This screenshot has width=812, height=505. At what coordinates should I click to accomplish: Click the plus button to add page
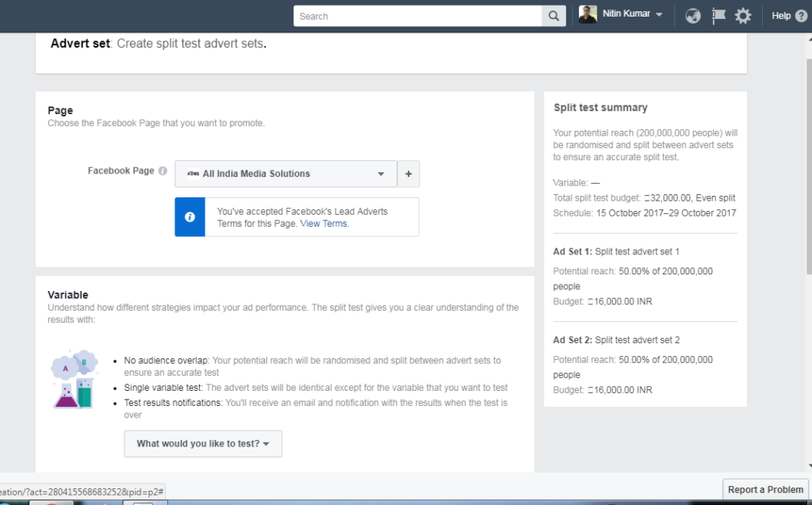coord(408,174)
